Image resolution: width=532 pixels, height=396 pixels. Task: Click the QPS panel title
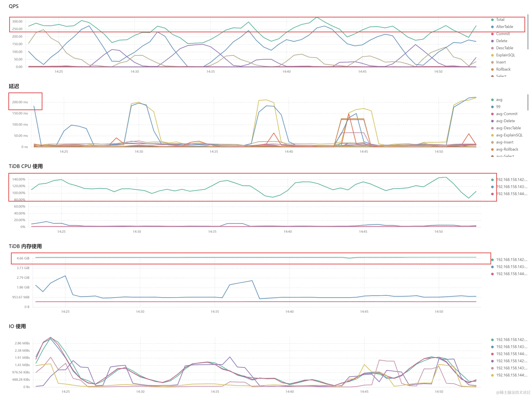(14, 6)
